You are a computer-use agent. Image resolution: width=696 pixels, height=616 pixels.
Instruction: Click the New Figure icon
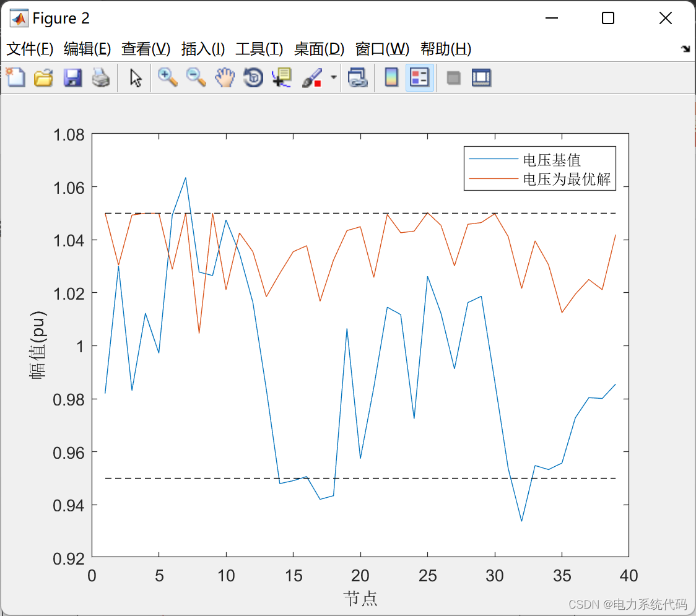pos(15,77)
